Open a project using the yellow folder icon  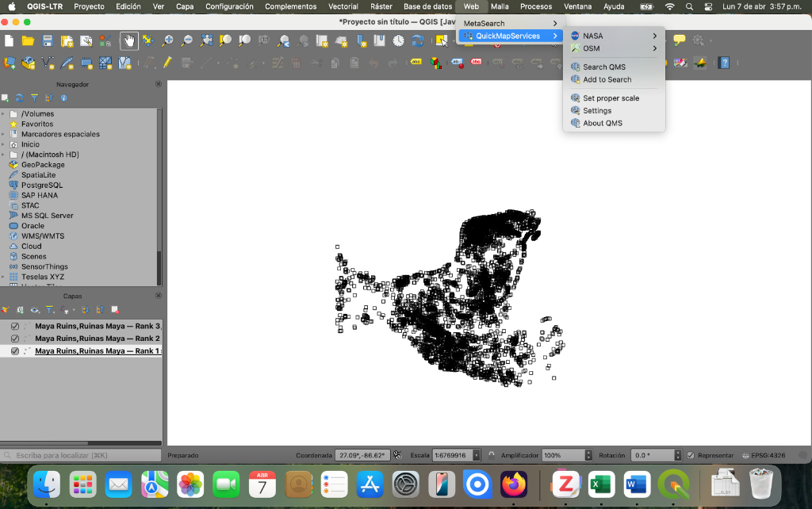tap(28, 41)
